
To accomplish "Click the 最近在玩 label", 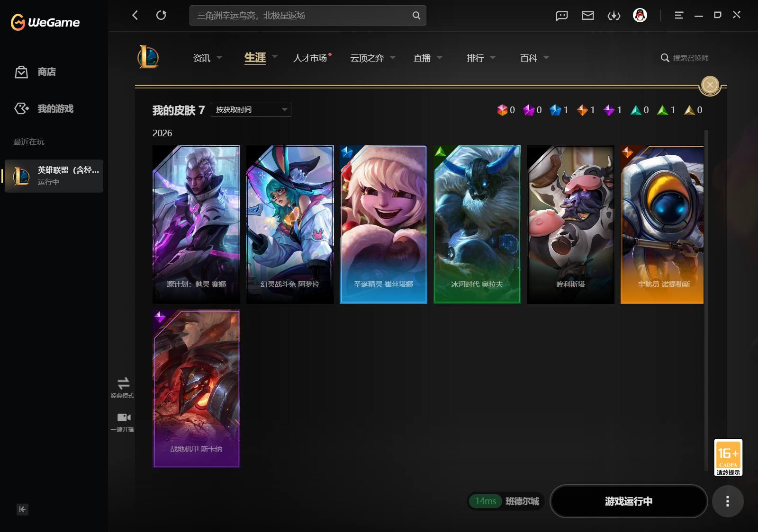I will [x=29, y=142].
